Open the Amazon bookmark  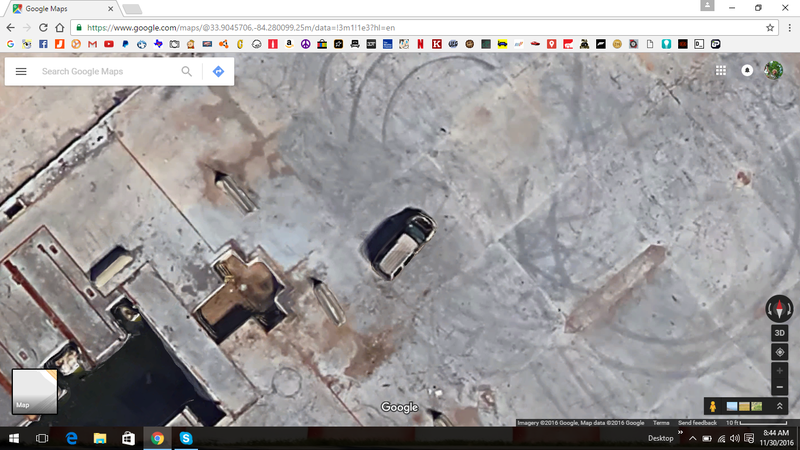289,44
